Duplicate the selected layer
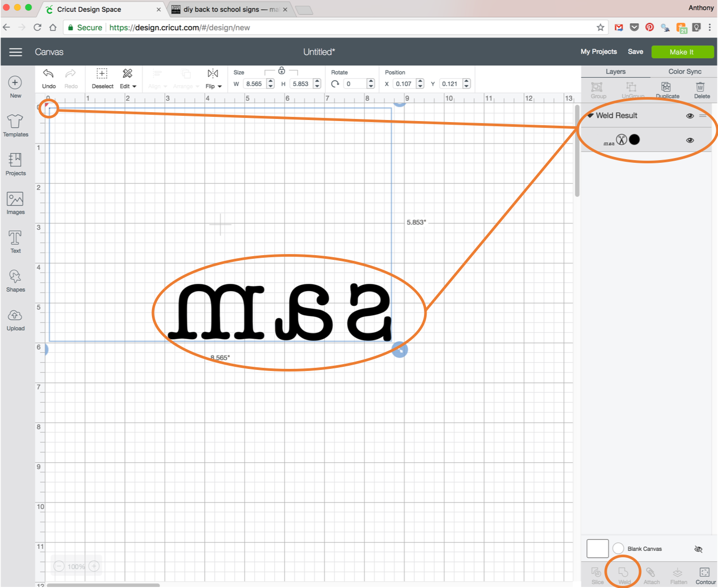Viewport: 718px width, 588px height. (667, 90)
